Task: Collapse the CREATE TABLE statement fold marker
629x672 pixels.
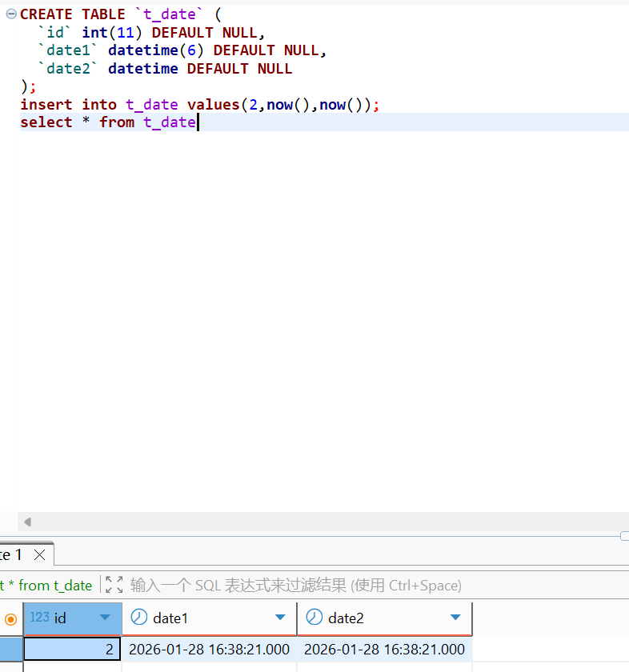Action: (x=11, y=14)
